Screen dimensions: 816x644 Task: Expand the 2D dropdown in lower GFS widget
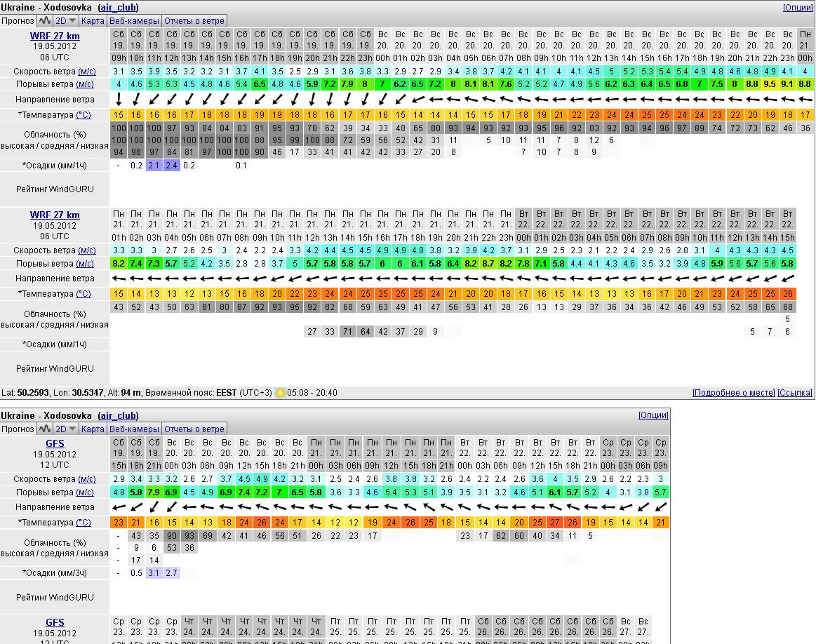[x=66, y=429]
